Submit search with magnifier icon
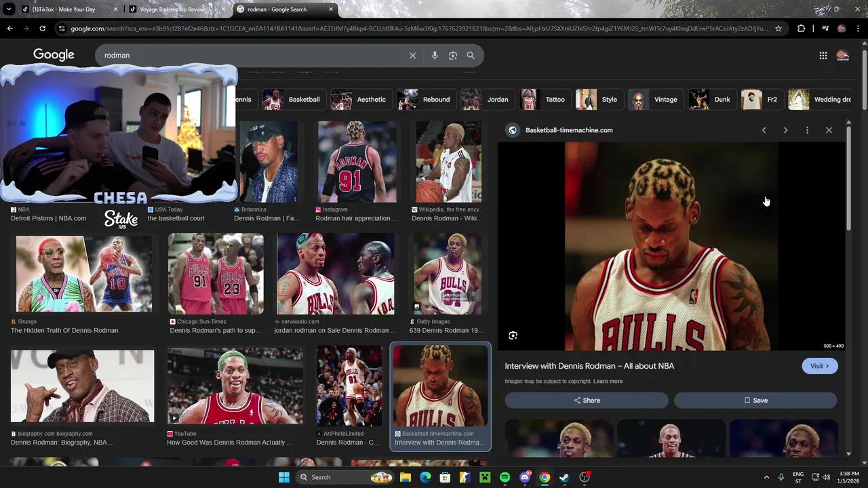 pos(471,56)
